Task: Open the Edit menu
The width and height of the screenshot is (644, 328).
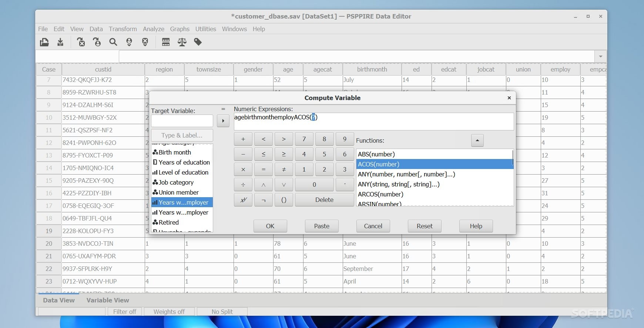Action: (59, 29)
